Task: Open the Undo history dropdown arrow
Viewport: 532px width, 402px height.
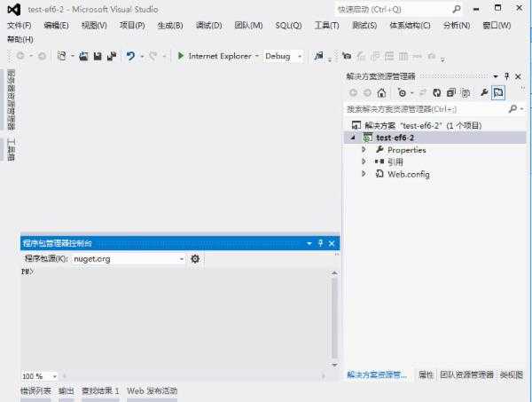Action: pos(142,56)
